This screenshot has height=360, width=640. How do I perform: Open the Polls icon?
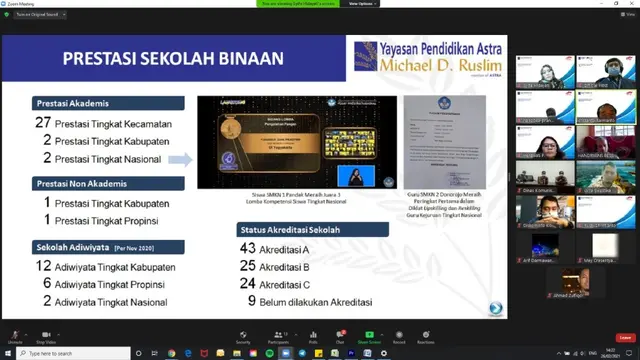point(313,335)
